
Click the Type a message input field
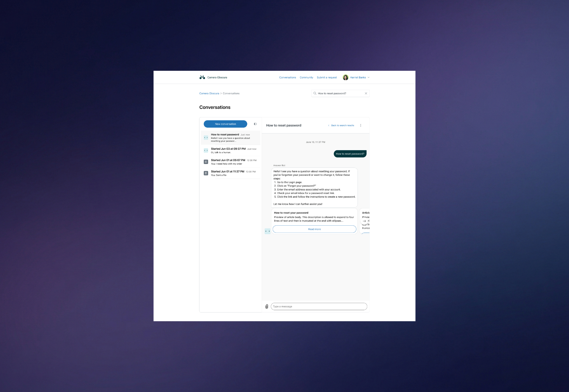coord(319,306)
